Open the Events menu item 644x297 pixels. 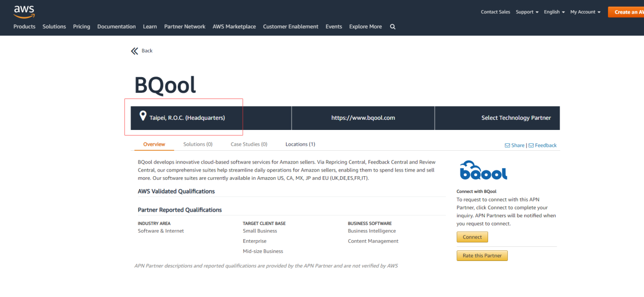pos(334,26)
